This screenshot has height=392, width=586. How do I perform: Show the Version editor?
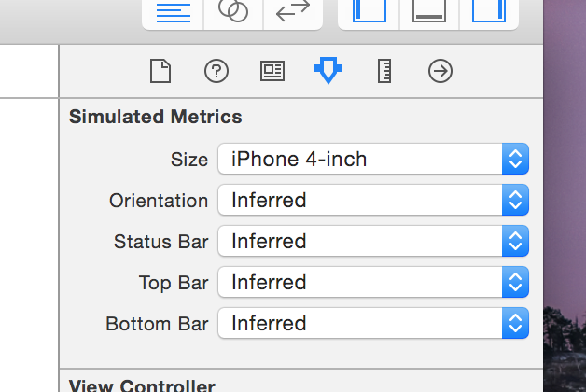click(293, 12)
